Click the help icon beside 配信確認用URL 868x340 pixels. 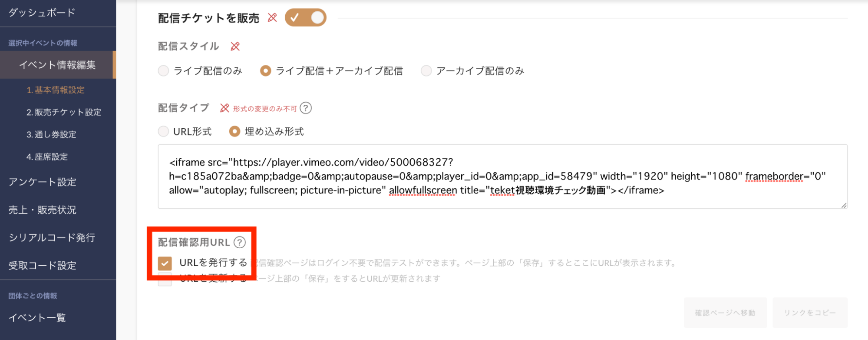240,242
